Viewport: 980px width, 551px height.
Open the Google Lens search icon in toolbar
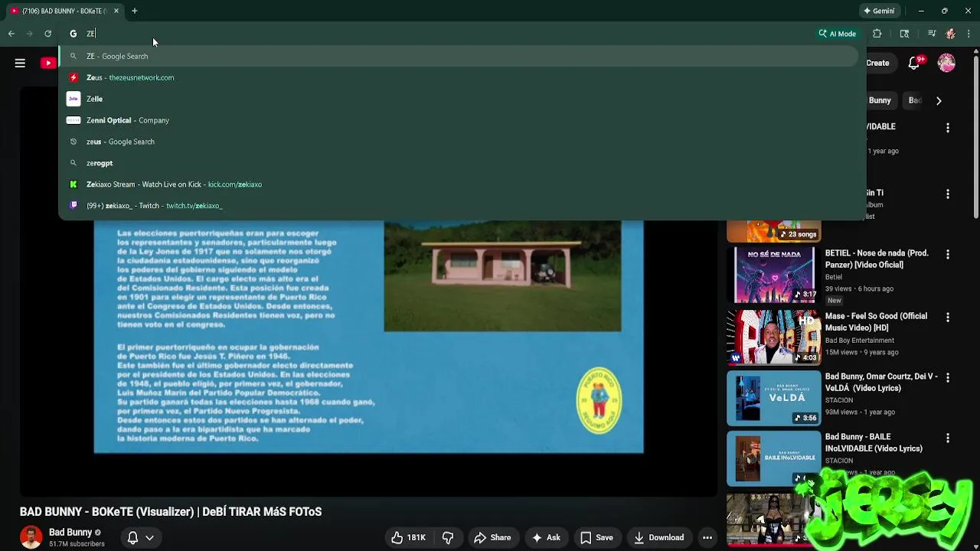pyautogui.click(x=904, y=34)
